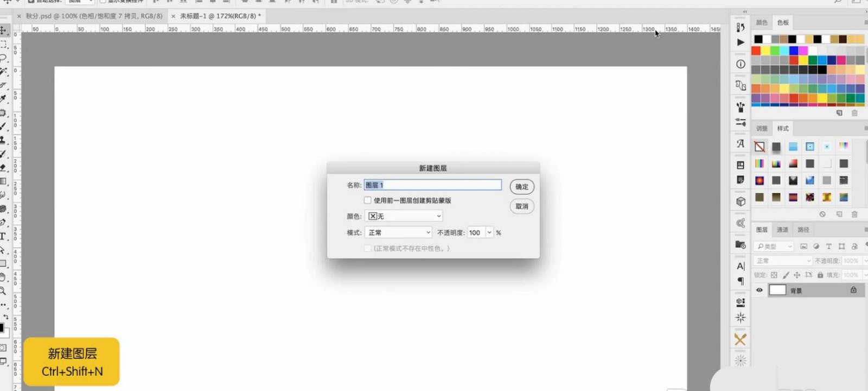The width and height of the screenshot is (868, 391).
Task: Switch to the 路径 paths tab
Action: (803, 230)
